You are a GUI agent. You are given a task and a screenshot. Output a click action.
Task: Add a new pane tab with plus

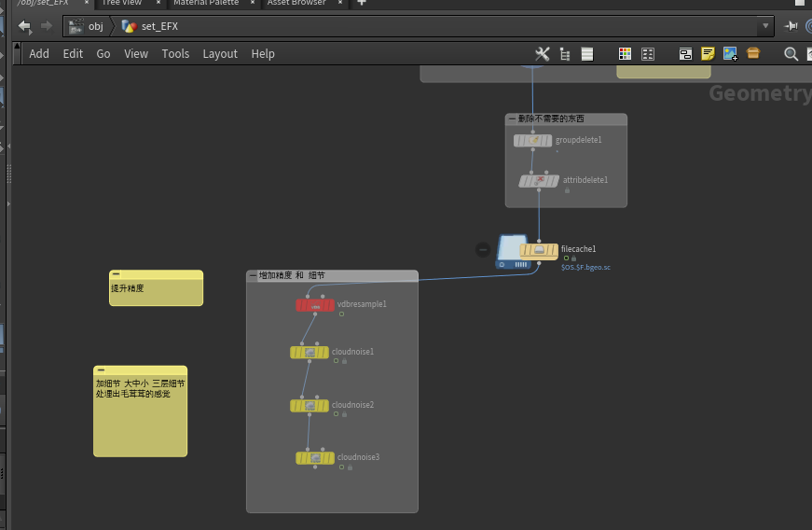tap(362, 3)
